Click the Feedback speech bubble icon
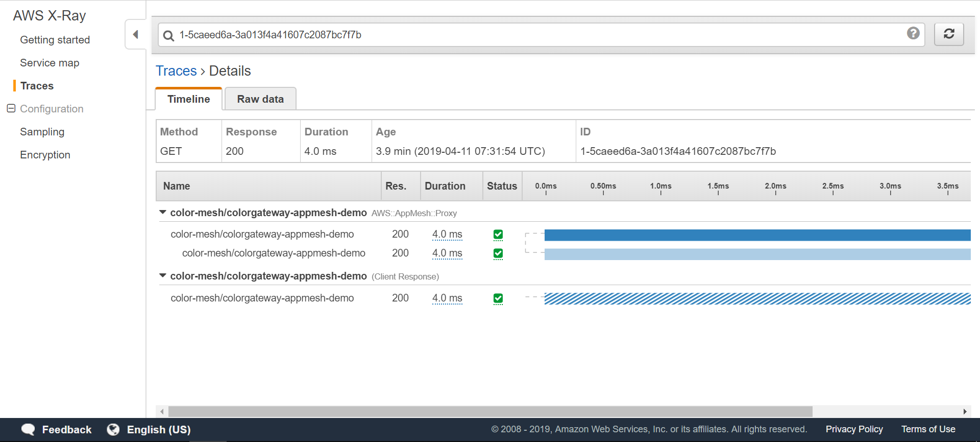 tap(28, 430)
